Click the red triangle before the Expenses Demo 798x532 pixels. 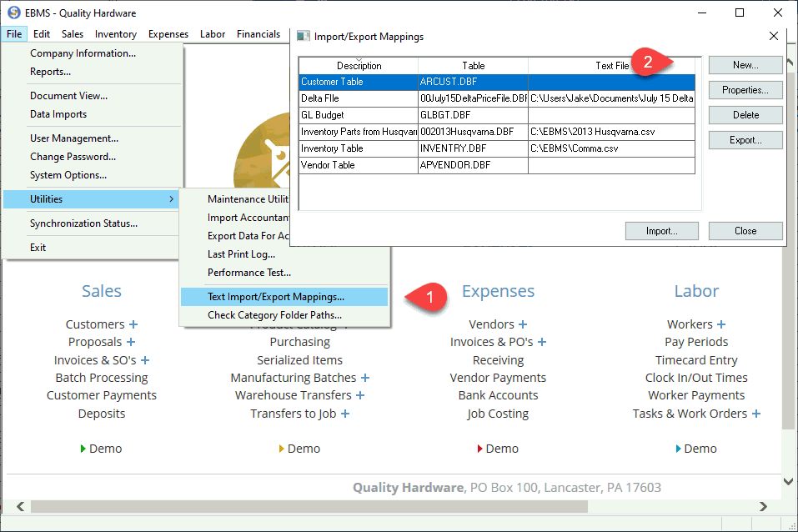point(480,449)
